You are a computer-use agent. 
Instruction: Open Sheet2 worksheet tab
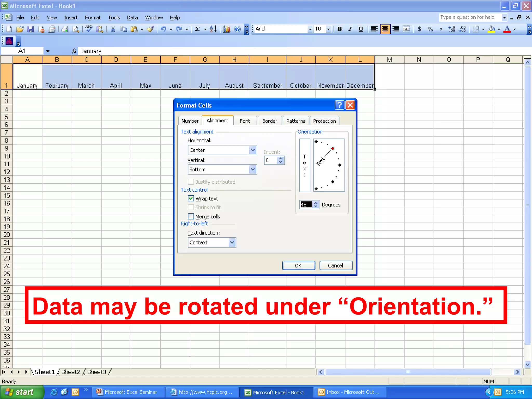71,372
